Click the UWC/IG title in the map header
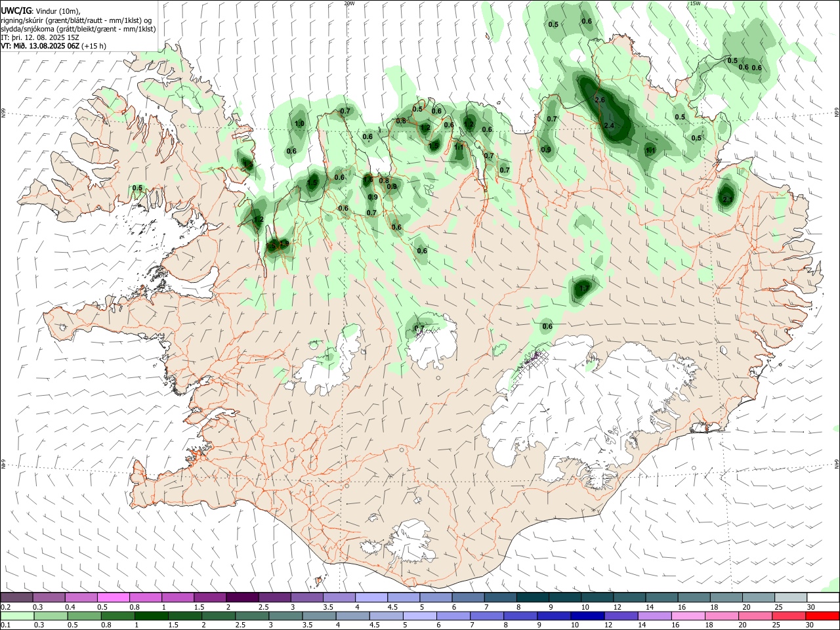Viewport: 840px width, 630px height. tap(16, 11)
